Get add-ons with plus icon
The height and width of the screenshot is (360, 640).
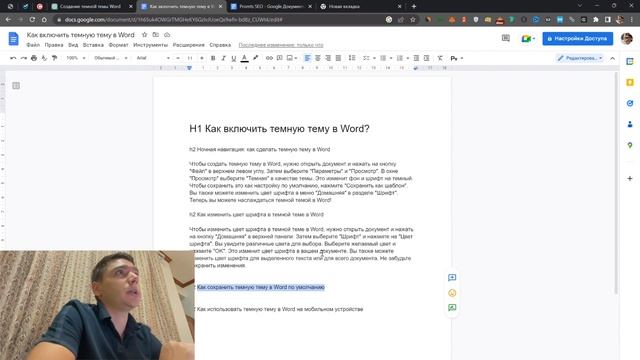pyautogui.click(x=630, y=178)
